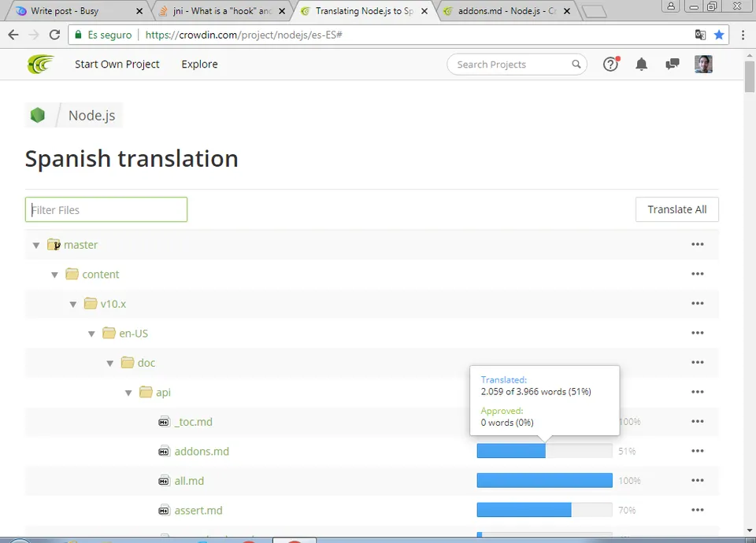Click the addons.md markdown file icon
756x543 pixels.
(164, 451)
